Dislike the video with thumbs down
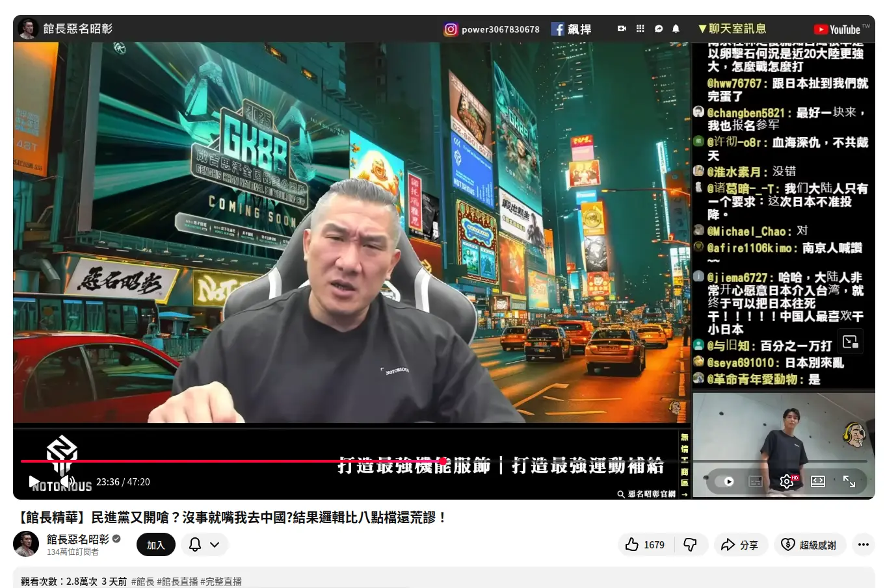885x588 pixels. click(690, 544)
